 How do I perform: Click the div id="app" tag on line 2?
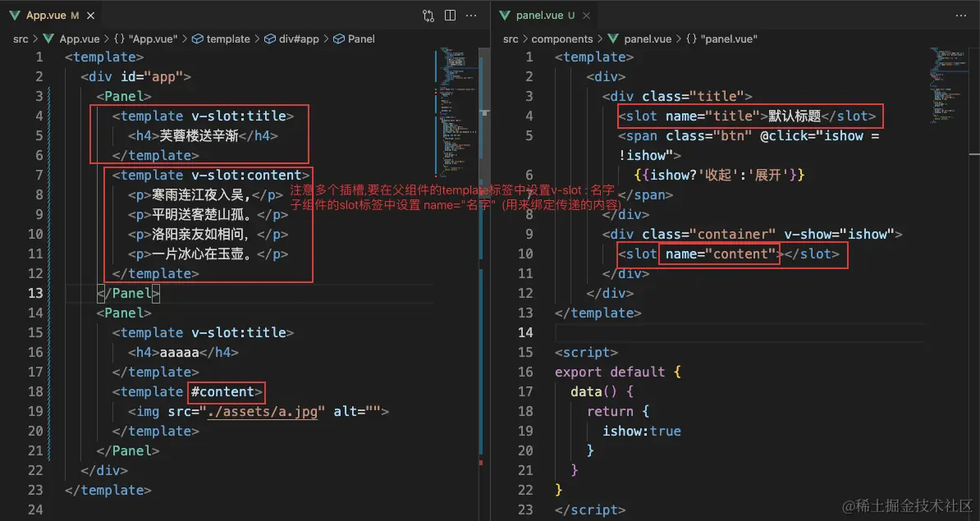pyautogui.click(x=135, y=76)
